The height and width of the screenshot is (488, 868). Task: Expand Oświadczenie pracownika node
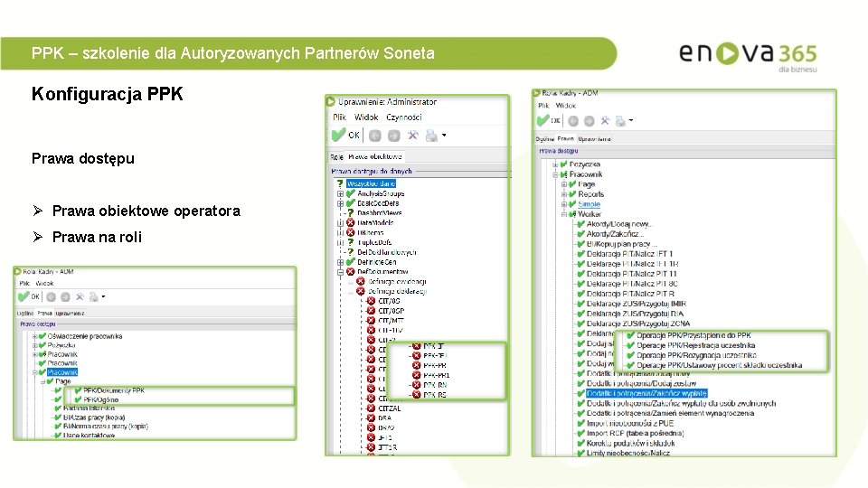click(x=34, y=336)
